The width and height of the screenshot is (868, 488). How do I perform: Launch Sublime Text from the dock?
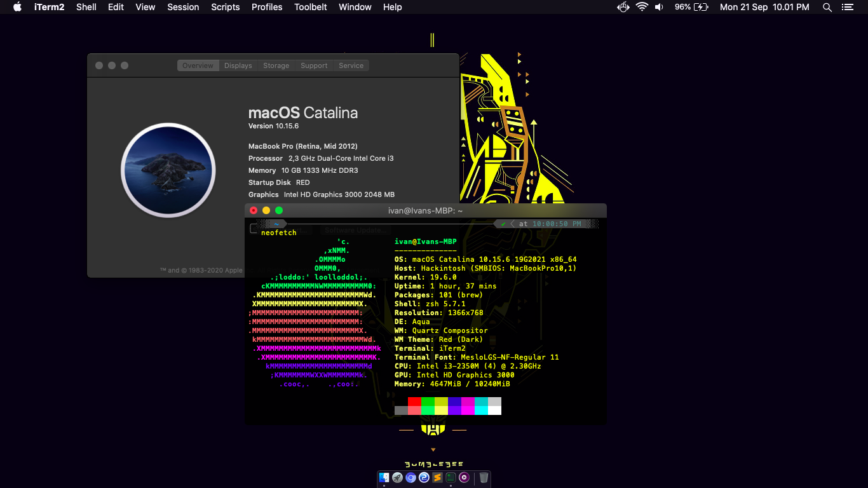tap(437, 477)
